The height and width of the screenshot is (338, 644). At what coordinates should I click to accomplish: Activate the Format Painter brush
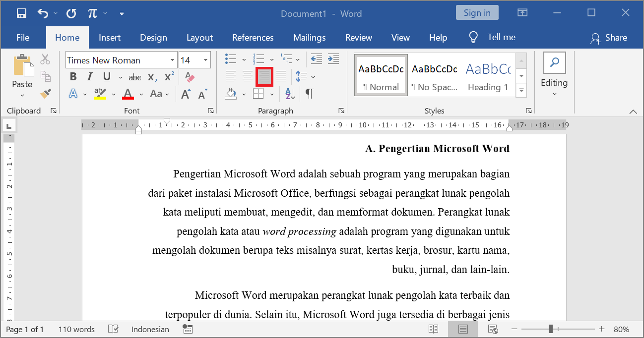45,93
